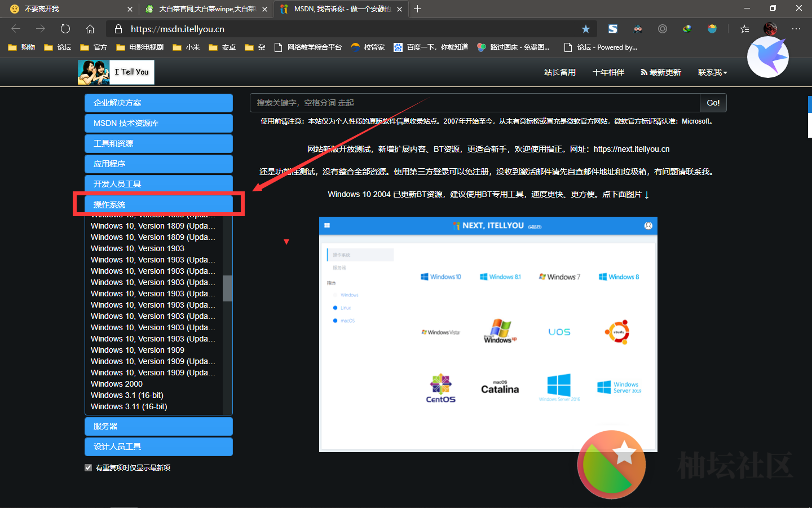The height and width of the screenshot is (508, 812).
Task: Expand 服务器 section
Action: tap(158, 426)
